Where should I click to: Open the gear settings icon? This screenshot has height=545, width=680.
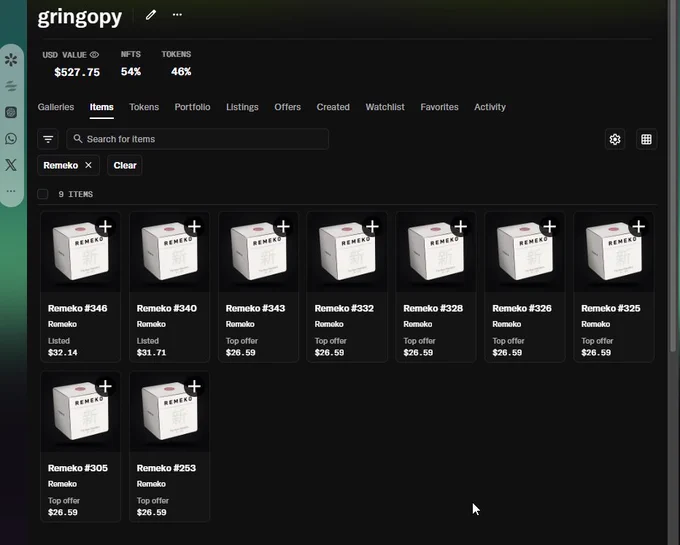pyautogui.click(x=615, y=139)
